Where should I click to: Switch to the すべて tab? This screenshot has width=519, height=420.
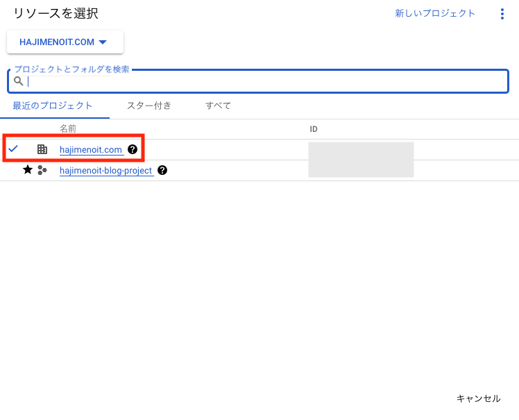tap(218, 106)
